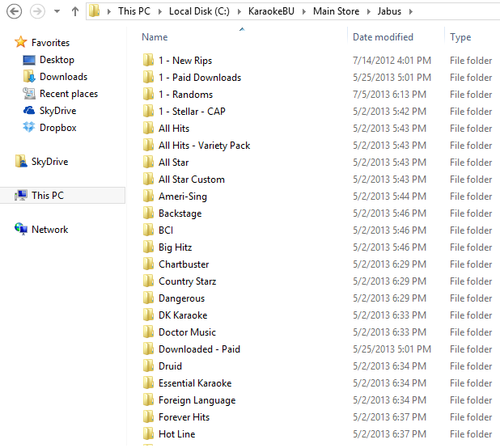Click the Network icon in navigation pane
500x448 pixels.
pos(21,230)
